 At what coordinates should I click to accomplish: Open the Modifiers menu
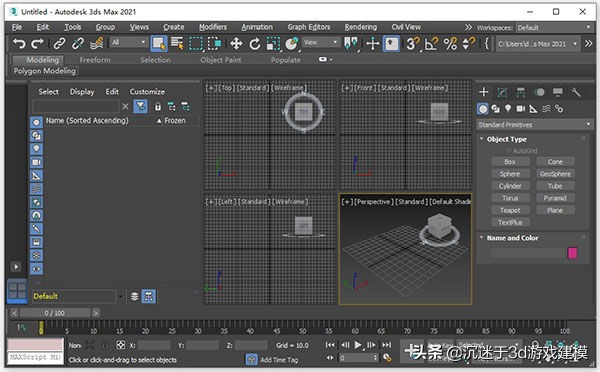tap(213, 27)
